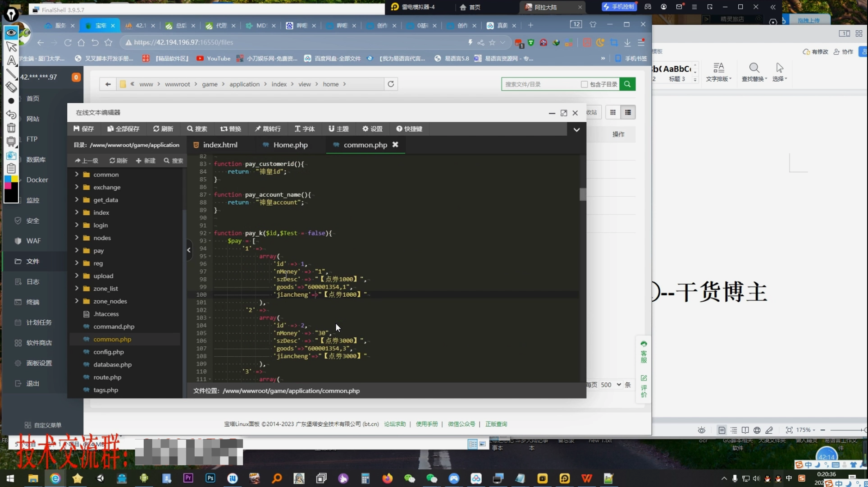
Task: Click the Save button in editor toolbar
Action: point(83,129)
